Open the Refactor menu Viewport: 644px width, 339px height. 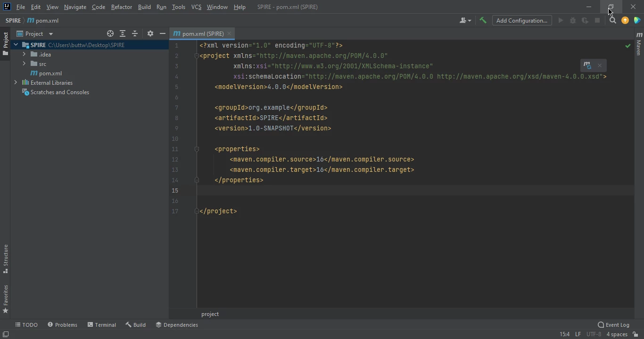click(x=122, y=7)
